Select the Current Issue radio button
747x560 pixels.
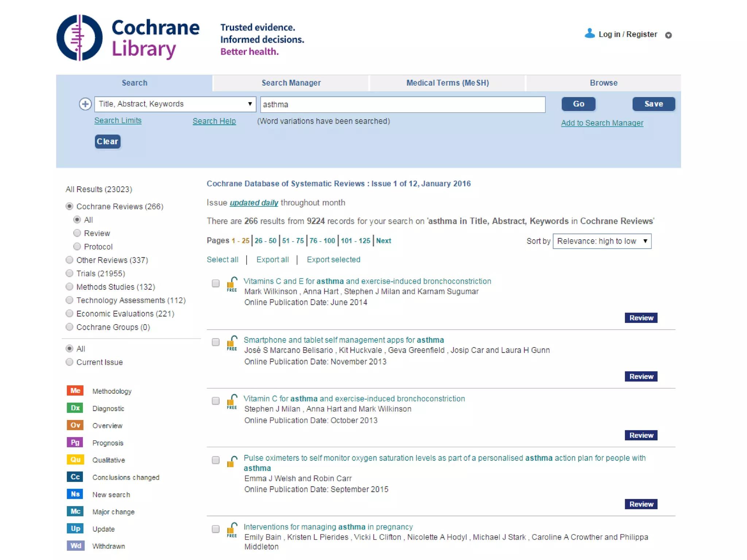(x=69, y=362)
